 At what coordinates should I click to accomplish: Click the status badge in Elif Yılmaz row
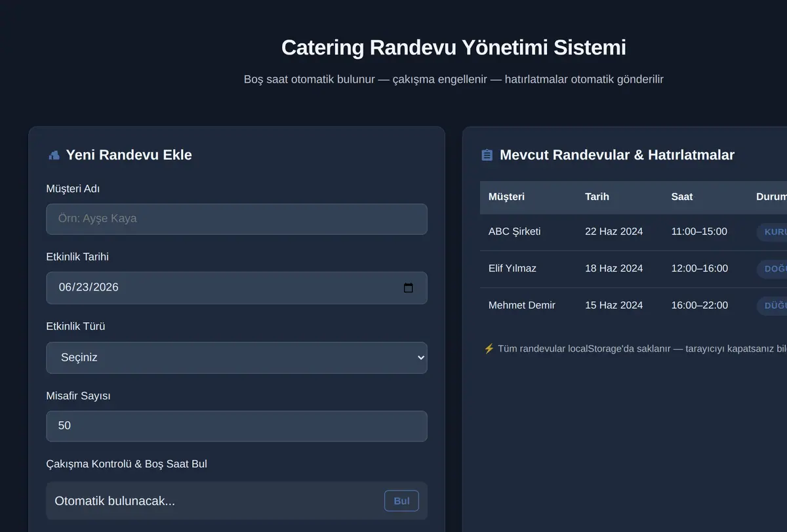point(772,269)
